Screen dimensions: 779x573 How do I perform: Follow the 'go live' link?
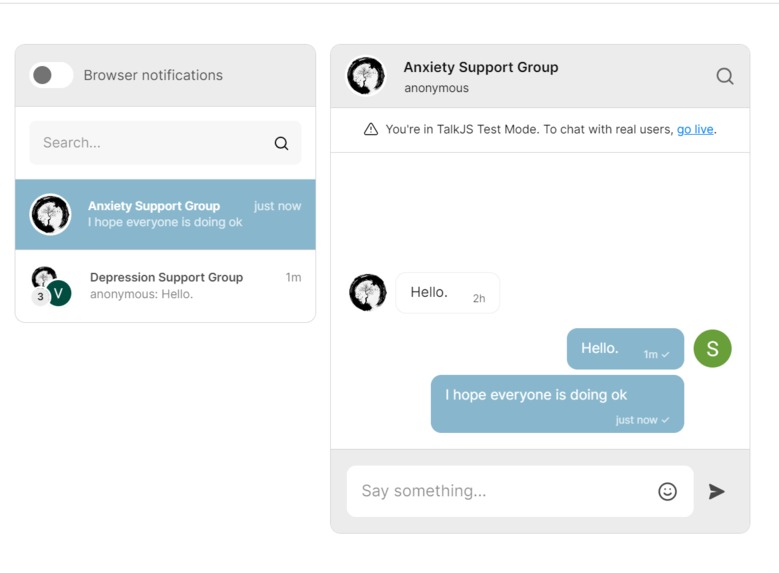click(x=695, y=130)
